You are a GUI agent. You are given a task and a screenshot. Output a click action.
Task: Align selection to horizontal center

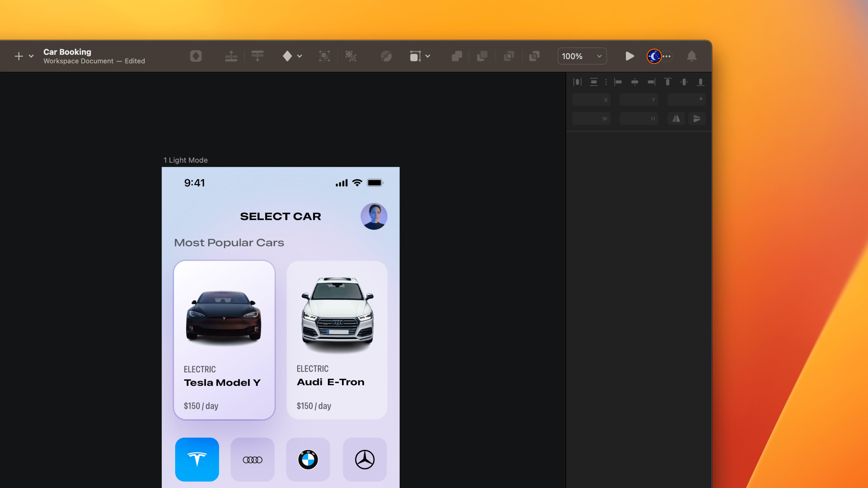click(x=635, y=82)
